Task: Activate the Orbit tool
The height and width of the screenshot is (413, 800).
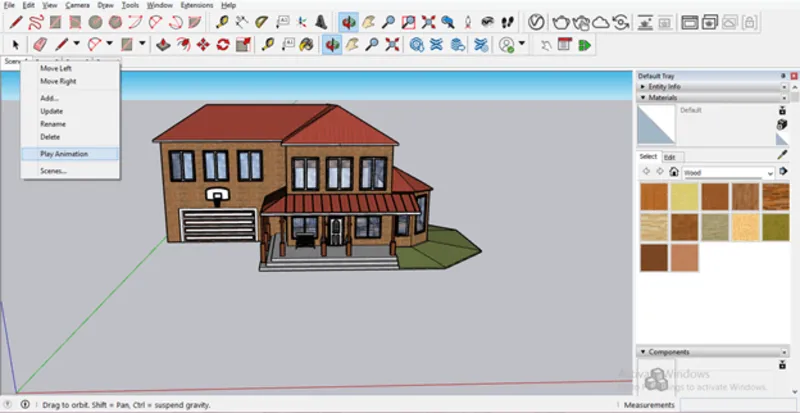Action: [x=332, y=44]
